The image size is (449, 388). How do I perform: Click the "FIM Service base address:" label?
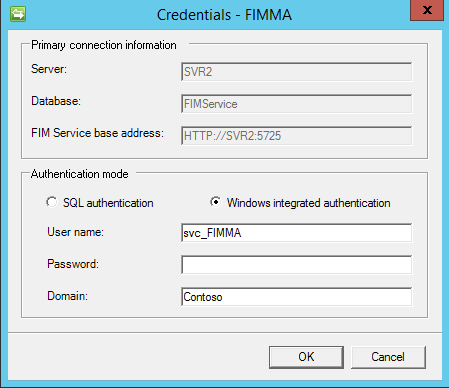click(x=97, y=133)
